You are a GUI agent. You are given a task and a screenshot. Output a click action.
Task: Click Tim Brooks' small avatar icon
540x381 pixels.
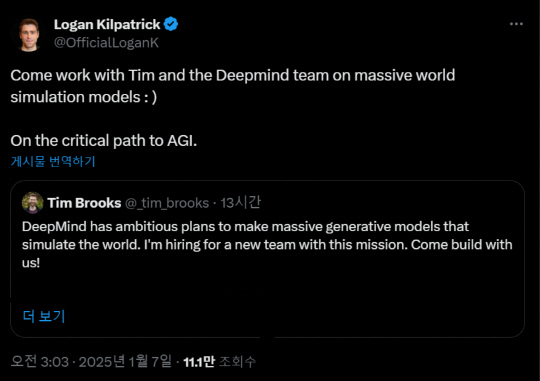pyautogui.click(x=32, y=203)
